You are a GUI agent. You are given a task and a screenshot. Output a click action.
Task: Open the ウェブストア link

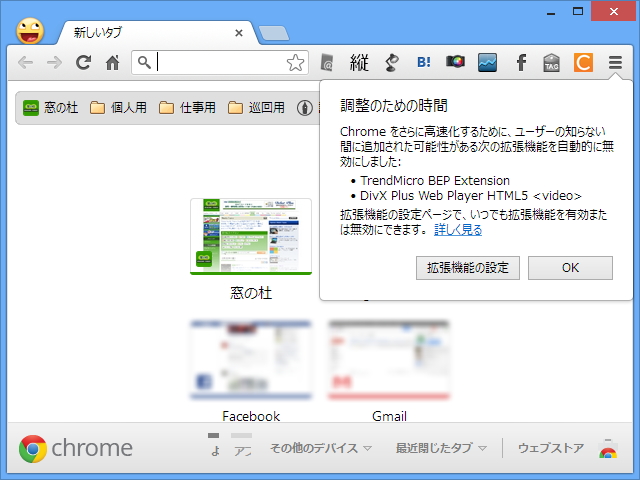click(x=551, y=448)
